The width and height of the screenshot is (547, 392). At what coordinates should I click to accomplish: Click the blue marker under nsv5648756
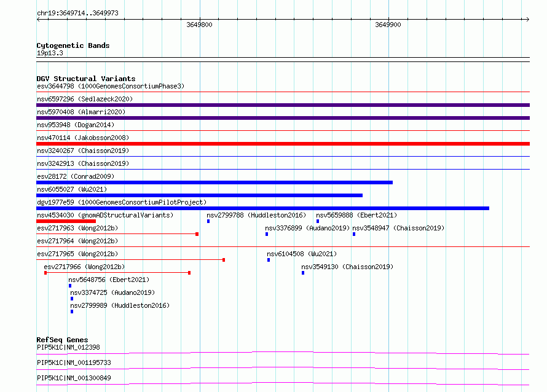pos(70,286)
